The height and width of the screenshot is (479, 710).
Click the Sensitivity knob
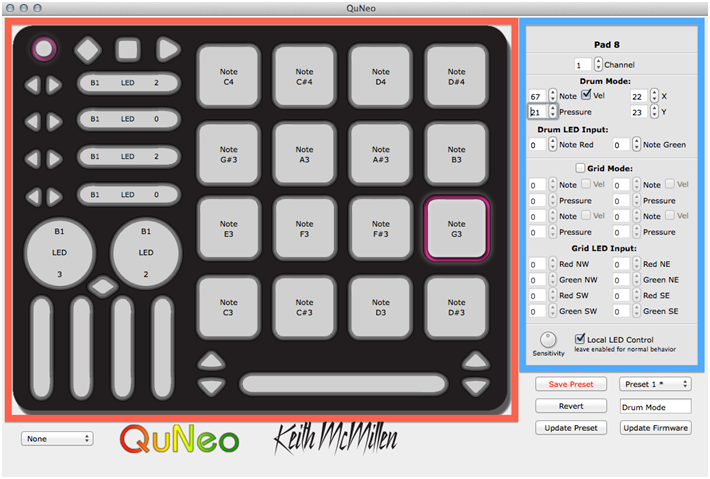(548, 338)
